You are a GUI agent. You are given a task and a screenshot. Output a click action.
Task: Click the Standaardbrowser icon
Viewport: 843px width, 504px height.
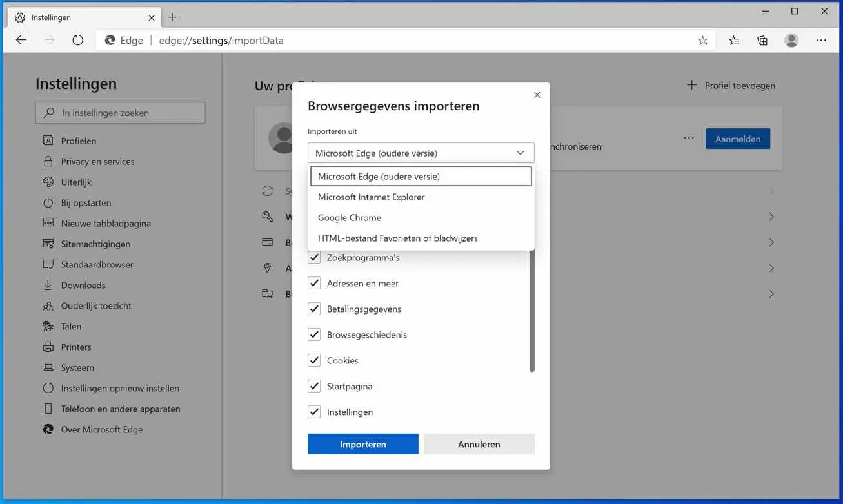click(x=48, y=264)
